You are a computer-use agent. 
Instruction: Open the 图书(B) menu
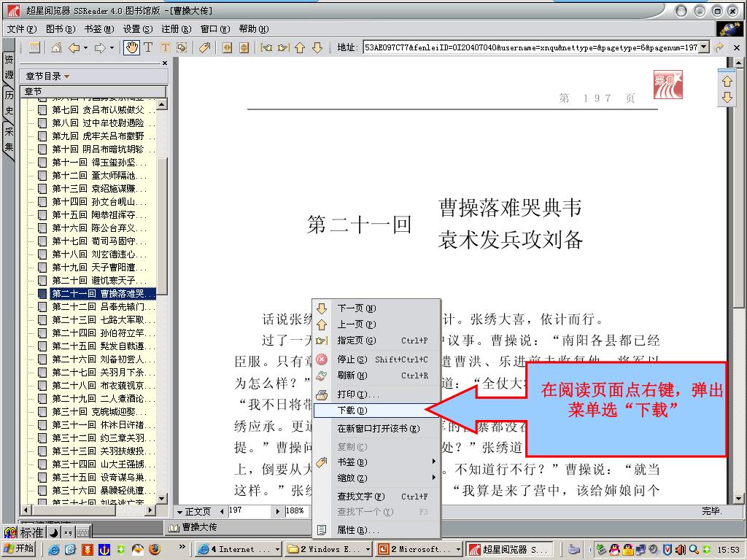coord(61,29)
